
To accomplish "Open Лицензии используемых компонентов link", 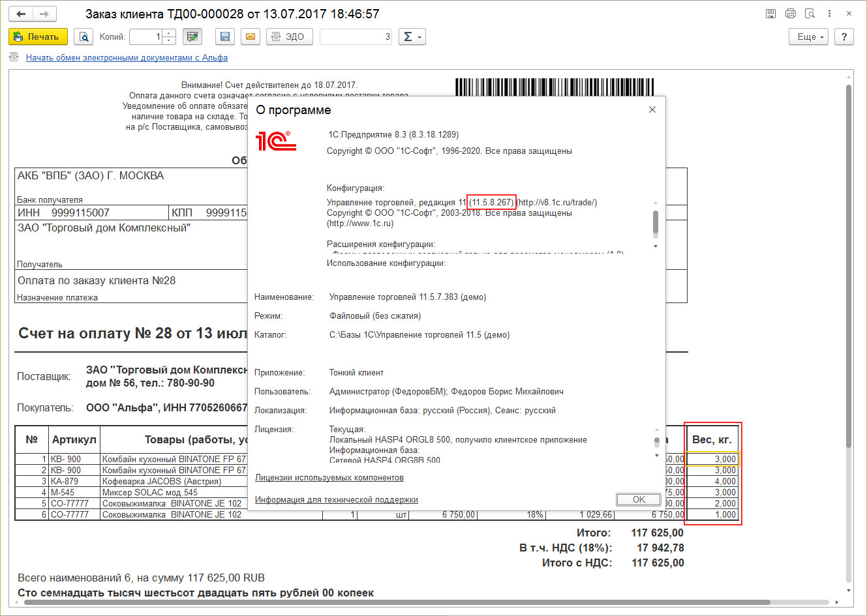I will (329, 478).
